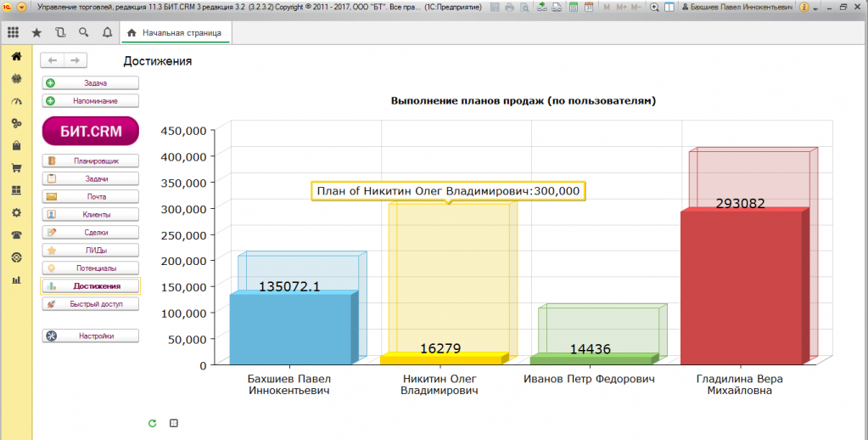868x440 pixels.
Task: Click user name Бахшиев Павел Иннокентьевич in title bar
Action: [736, 7]
